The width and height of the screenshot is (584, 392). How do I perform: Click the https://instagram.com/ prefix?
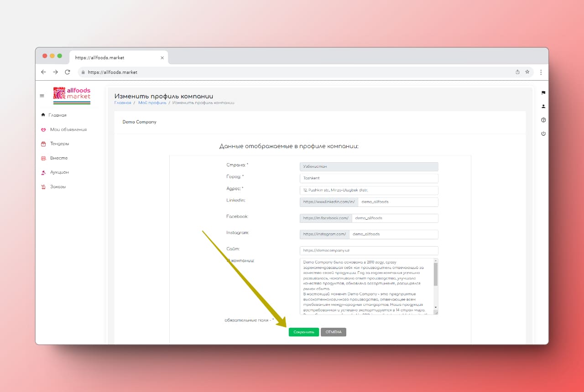[x=325, y=234]
